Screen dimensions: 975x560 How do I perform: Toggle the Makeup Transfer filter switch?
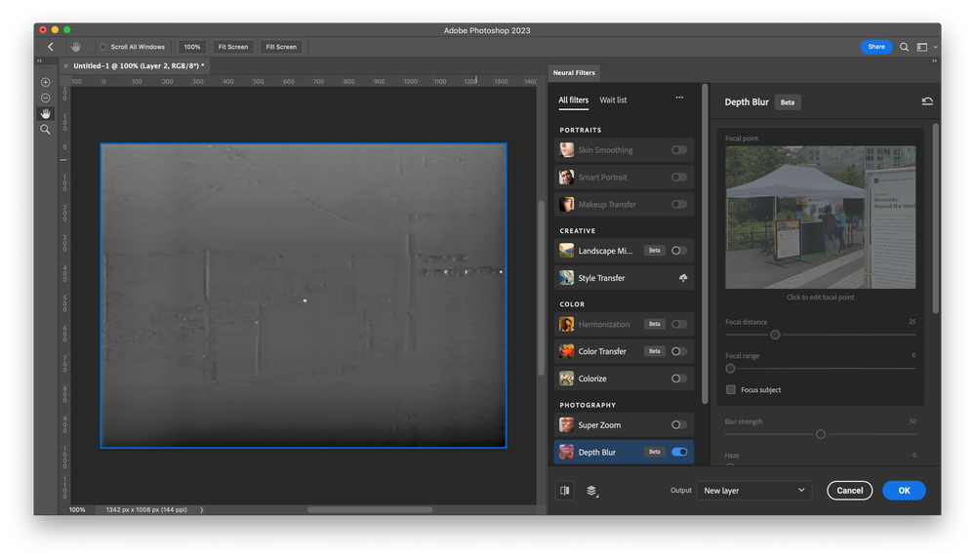tap(679, 205)
